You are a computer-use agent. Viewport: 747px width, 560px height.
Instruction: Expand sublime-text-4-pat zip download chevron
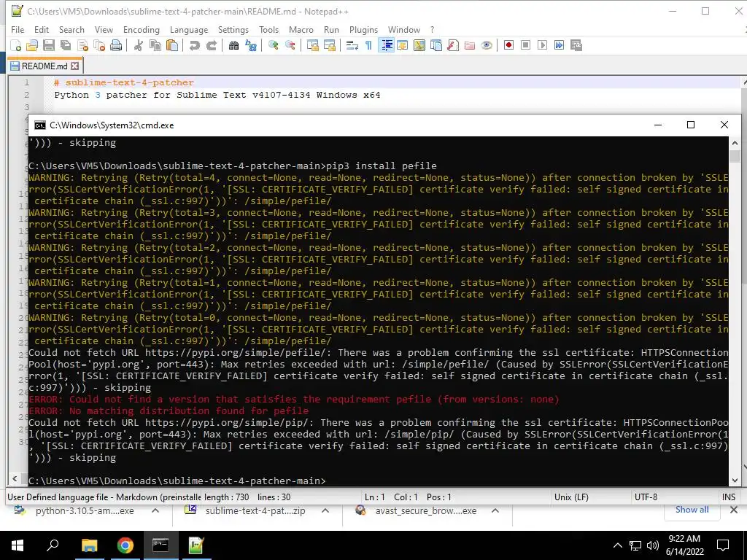[325, 511]
